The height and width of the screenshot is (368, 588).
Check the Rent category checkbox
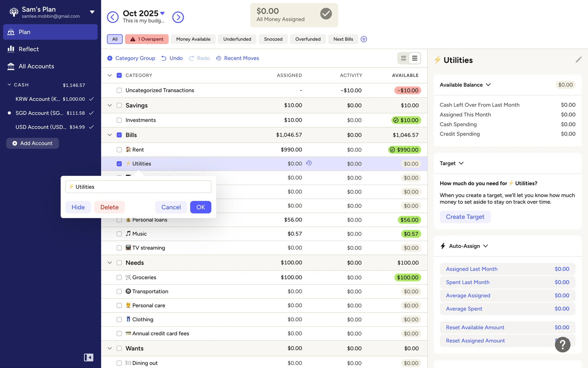[119, 150]
